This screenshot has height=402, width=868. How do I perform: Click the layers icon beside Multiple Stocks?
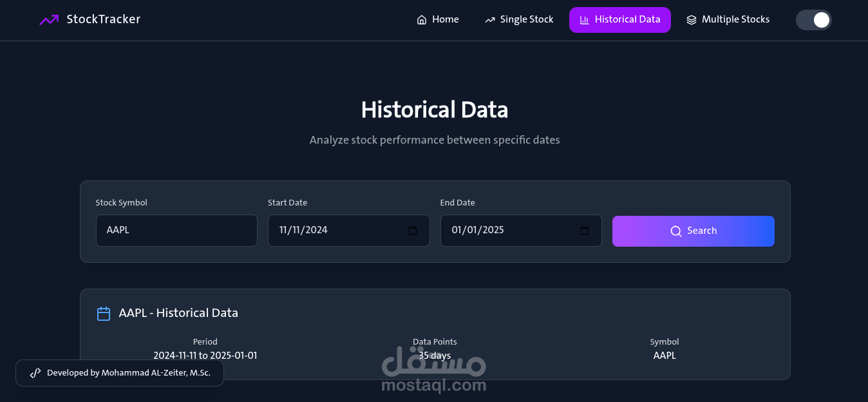(x=692, y=20)
